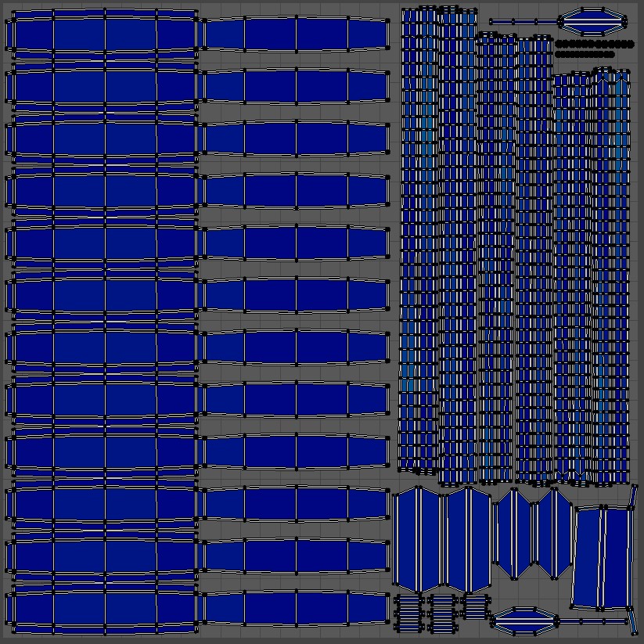644x644 pixels.
Task: Select the thin strip right of the bottom octagon
Action: click(594, 622)
